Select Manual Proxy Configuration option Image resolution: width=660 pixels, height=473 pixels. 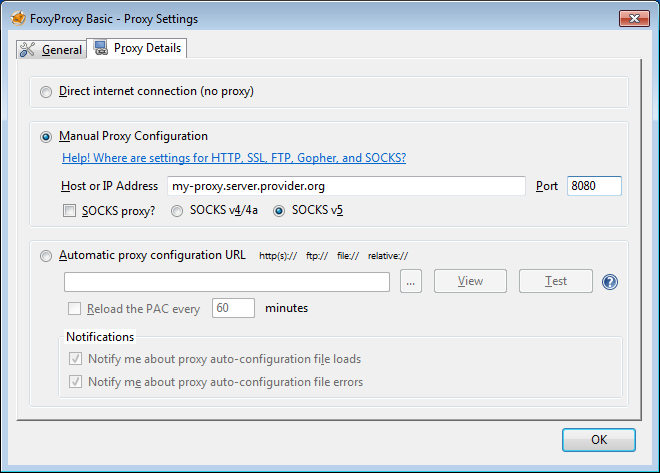46,137
